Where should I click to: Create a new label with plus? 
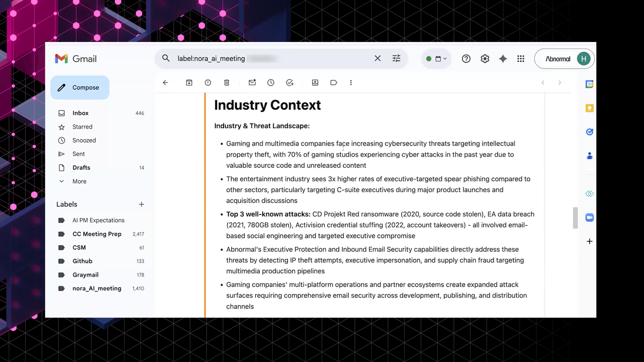pos(142,204)
